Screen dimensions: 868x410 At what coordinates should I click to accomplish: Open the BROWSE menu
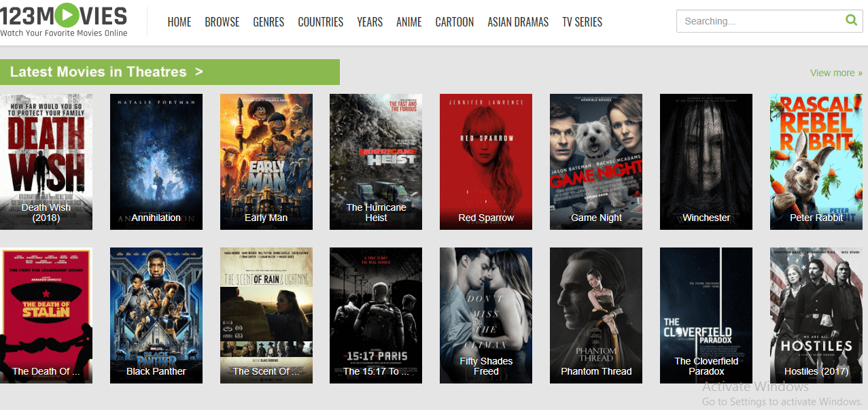point(222,22)
